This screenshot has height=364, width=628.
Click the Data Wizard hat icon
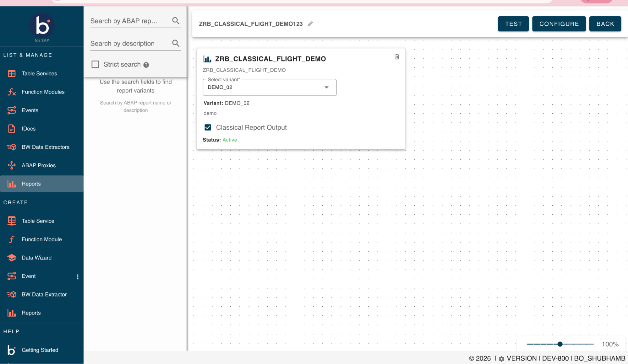click(x=12, y=258)
